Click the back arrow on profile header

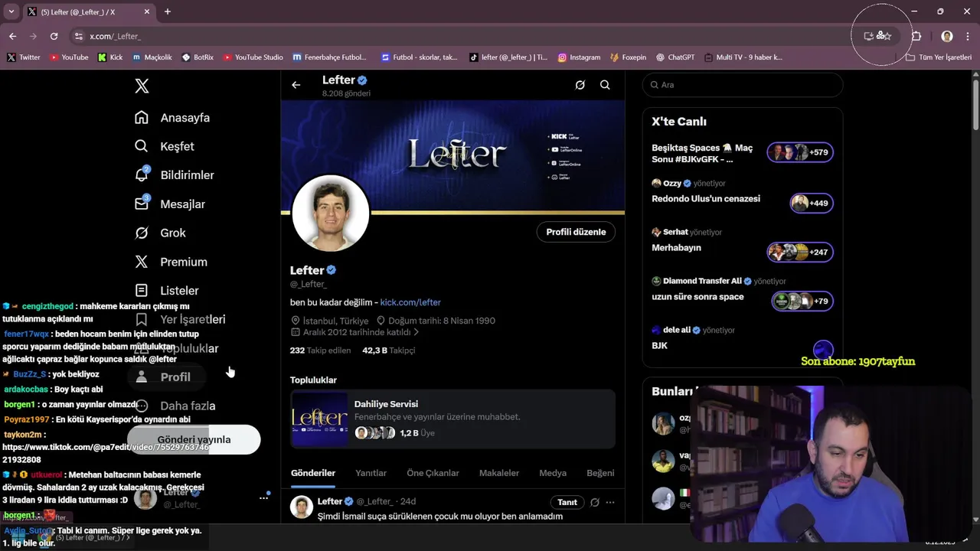(x=296, y=85)
